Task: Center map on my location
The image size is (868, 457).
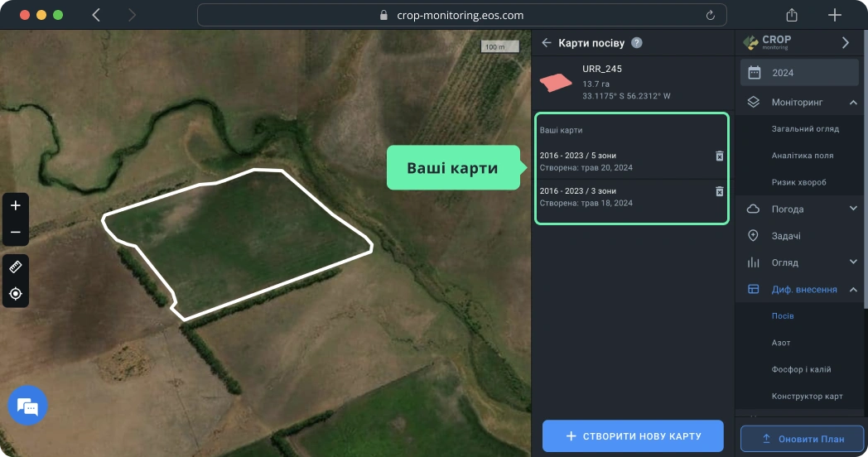Action: (15, 294)
